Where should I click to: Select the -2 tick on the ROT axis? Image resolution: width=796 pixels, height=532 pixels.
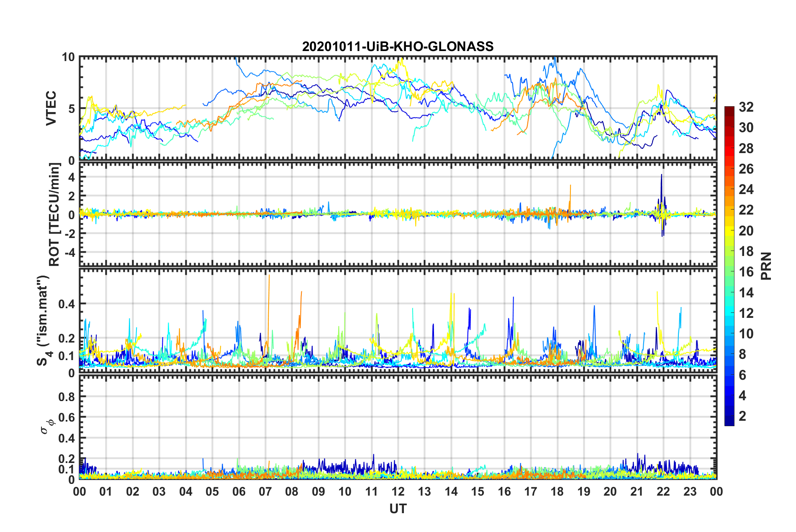[x=69, y=233]
